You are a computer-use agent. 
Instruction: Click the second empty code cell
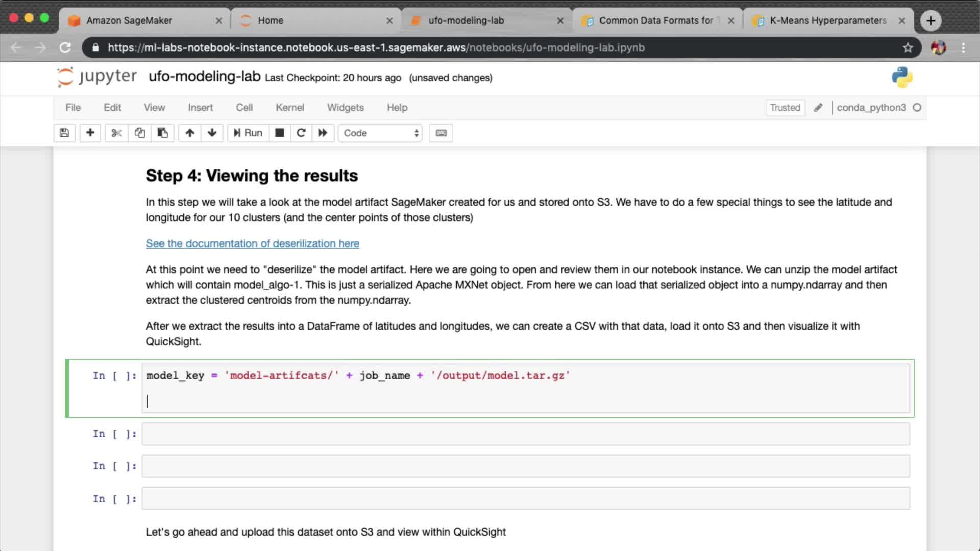coord(525,466)
